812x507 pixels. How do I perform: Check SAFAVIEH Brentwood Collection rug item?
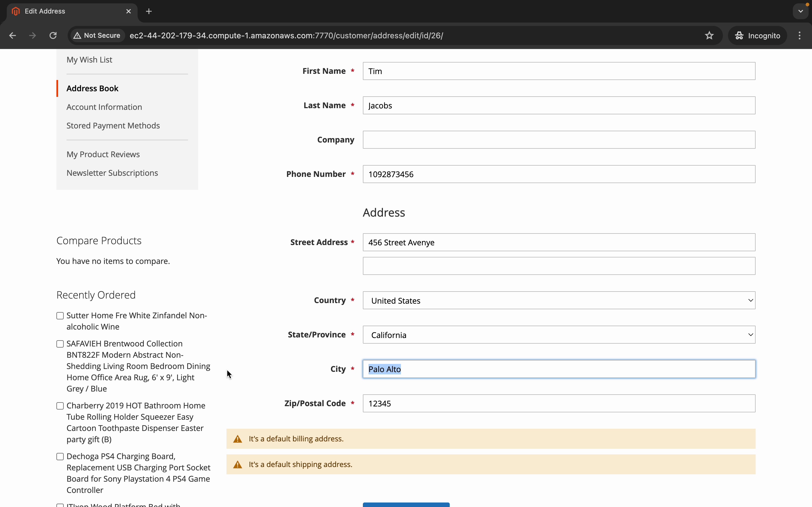[x=60, y=344]
